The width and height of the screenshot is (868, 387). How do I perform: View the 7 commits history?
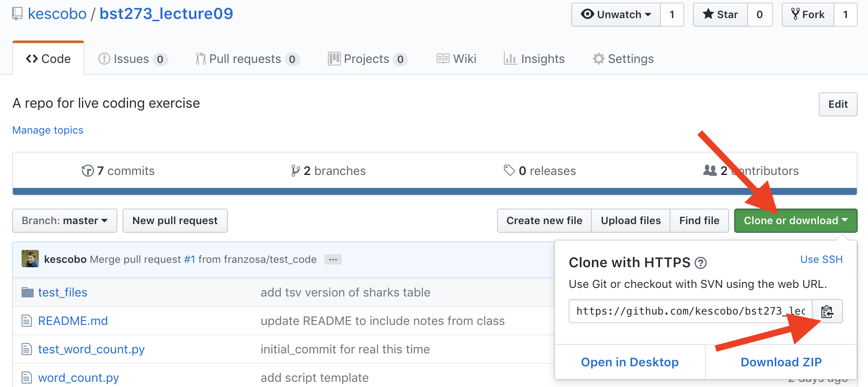pos(118,171)
